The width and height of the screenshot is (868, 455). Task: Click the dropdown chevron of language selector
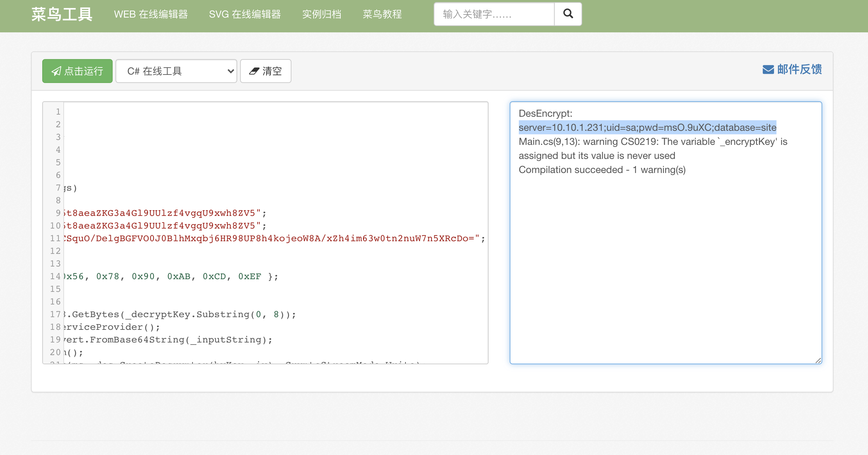coord(231,71)
